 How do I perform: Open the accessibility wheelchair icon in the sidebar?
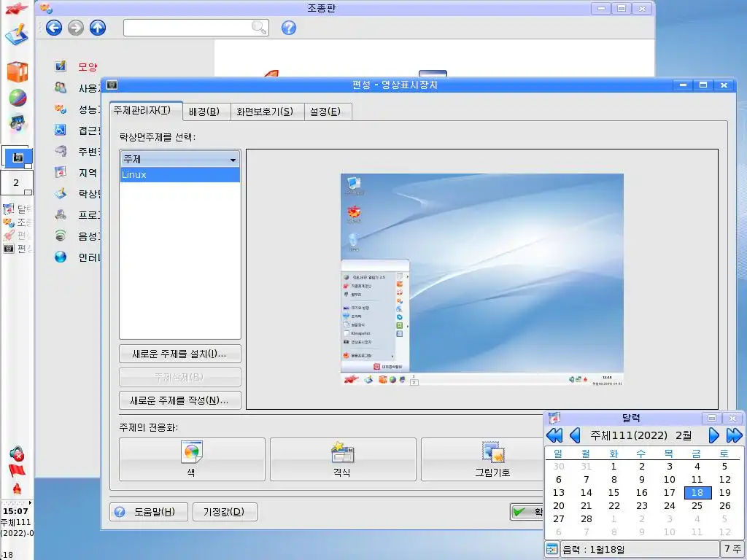(x=61, y=130)
